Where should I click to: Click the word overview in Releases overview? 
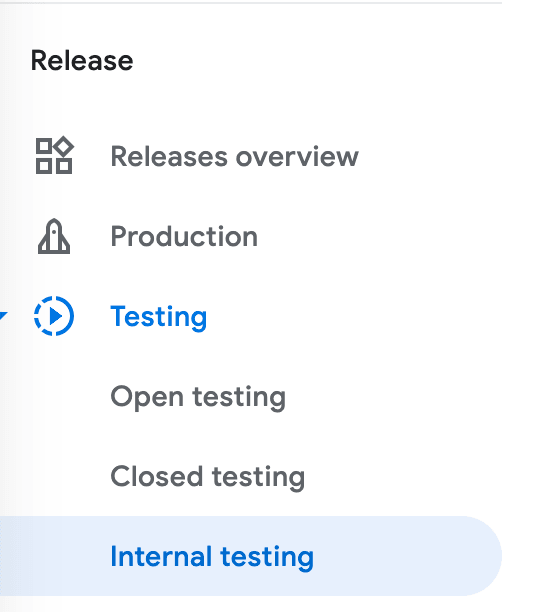[297, 157]
